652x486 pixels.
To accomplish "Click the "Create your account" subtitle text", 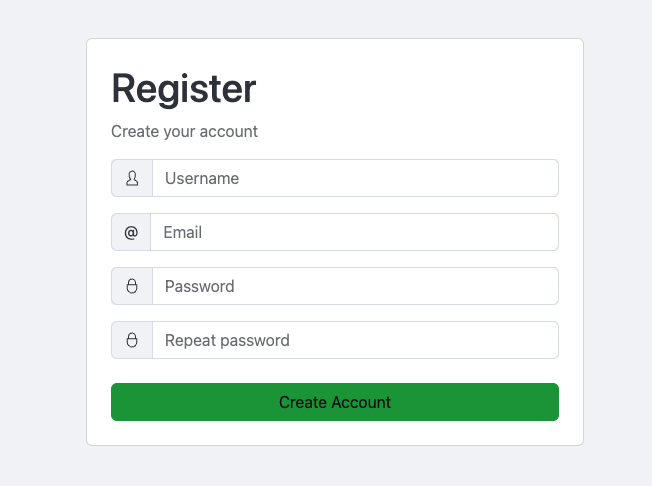I will click(185, 131).
